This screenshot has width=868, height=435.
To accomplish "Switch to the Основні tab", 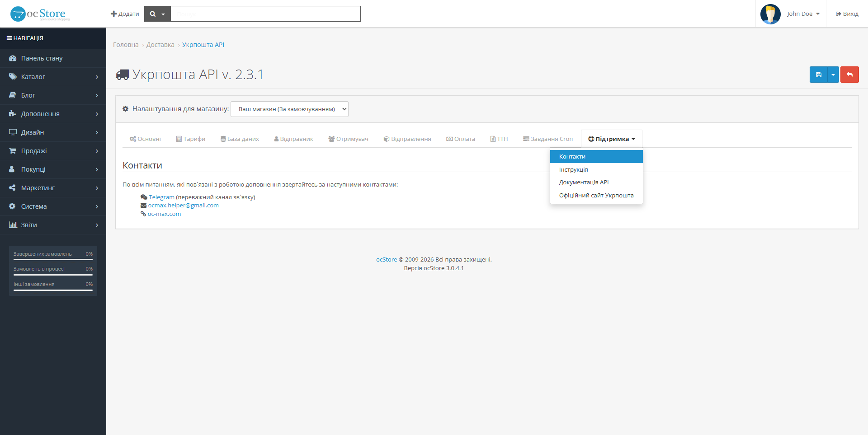I will pyautogui.click(x=145, y=139).
